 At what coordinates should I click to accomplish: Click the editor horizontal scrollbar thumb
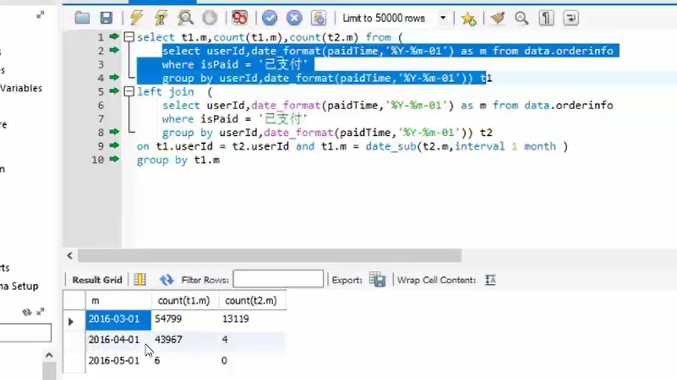coord(269,256)
